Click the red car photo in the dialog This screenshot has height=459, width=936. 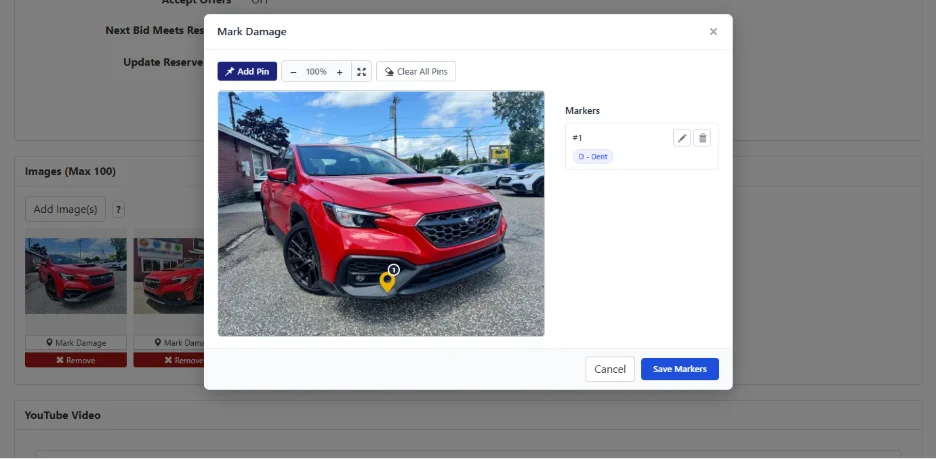click(381, 213)
